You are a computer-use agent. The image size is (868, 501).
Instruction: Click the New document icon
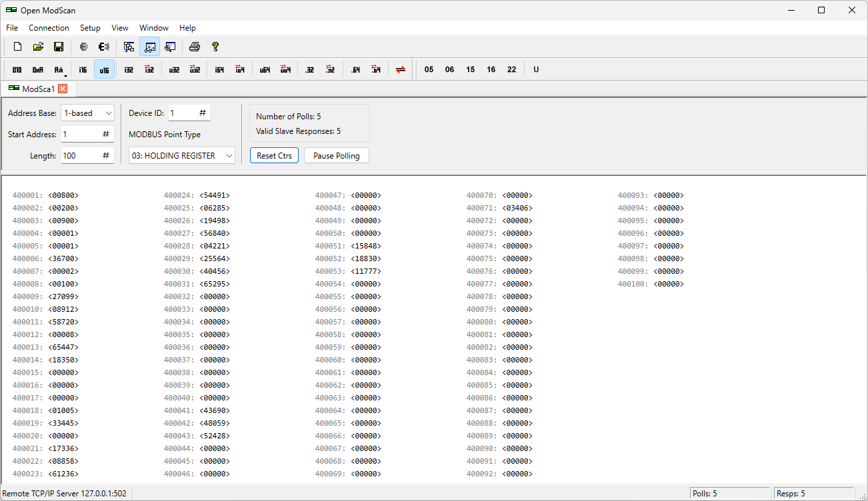click(x=18, y=47)
